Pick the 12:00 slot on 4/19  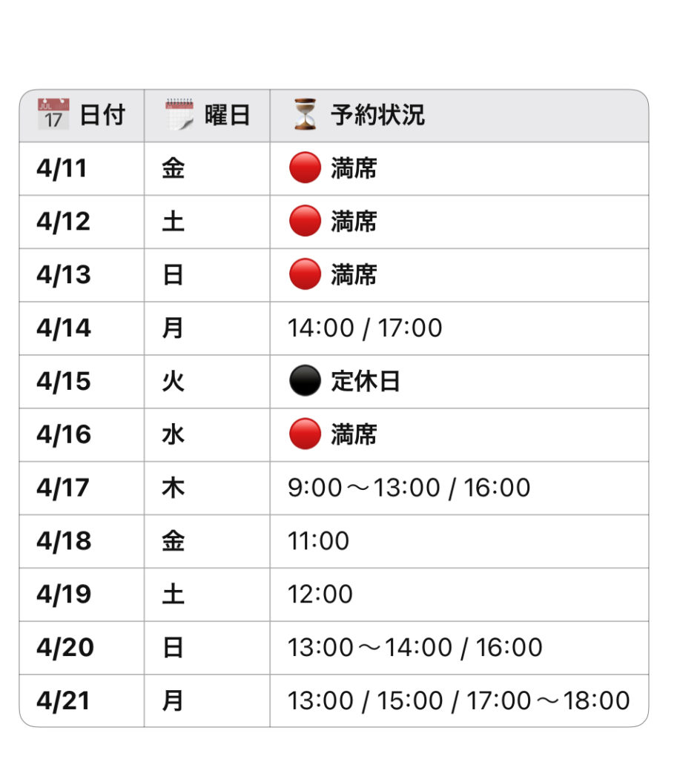(x=320, y=594)
